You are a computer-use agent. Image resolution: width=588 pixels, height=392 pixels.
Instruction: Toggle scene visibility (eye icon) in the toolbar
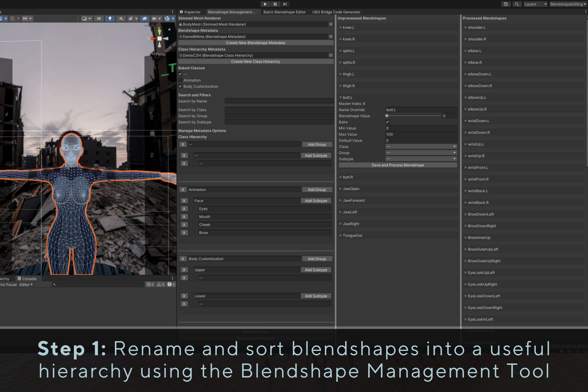coord(145,18)
